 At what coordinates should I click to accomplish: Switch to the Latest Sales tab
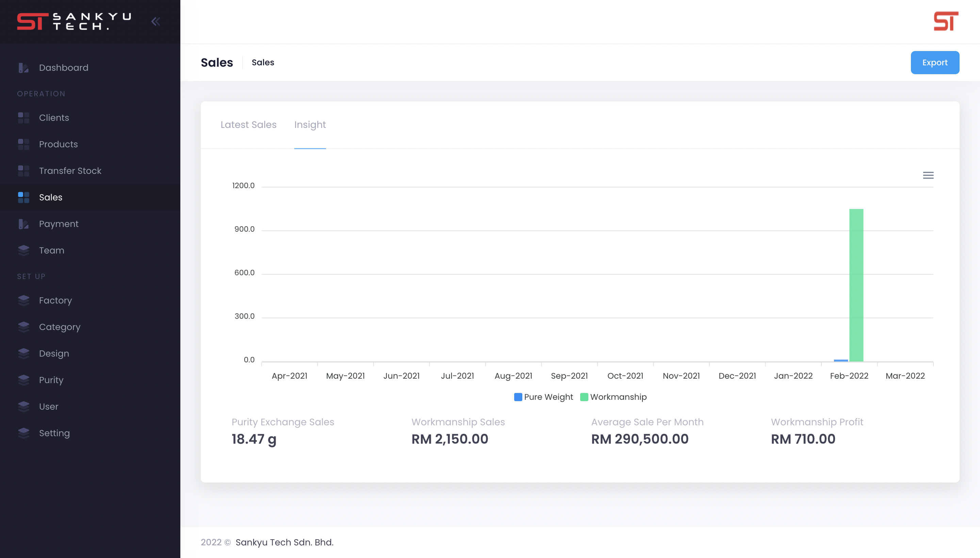click(x=248, y=125)
